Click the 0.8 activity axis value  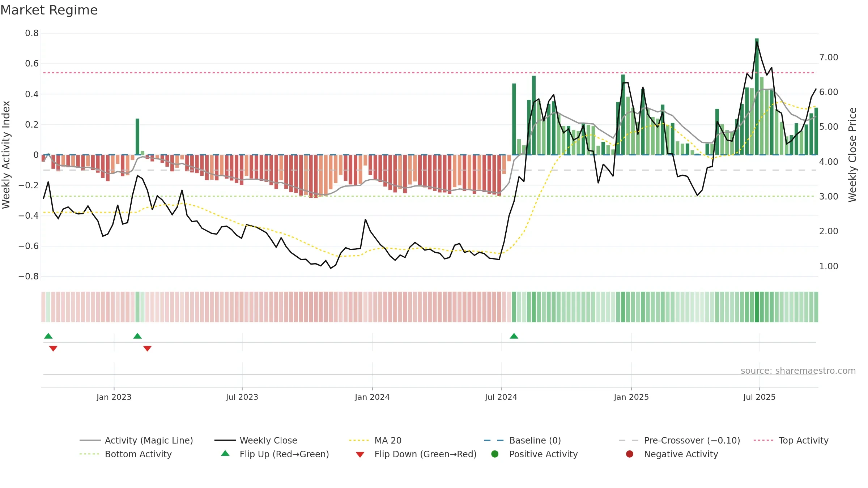pyautogui.click(x=32, y=33)
